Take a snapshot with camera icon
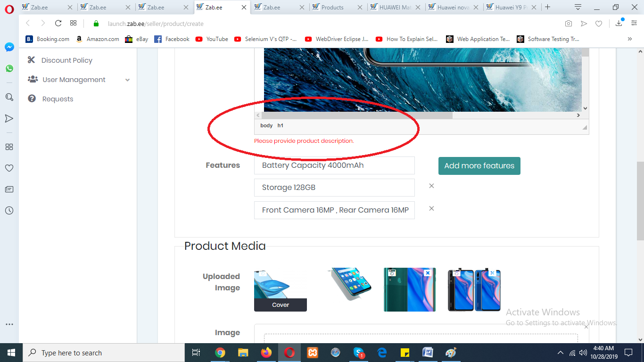 pyautogui.click(x=569, y=24)
